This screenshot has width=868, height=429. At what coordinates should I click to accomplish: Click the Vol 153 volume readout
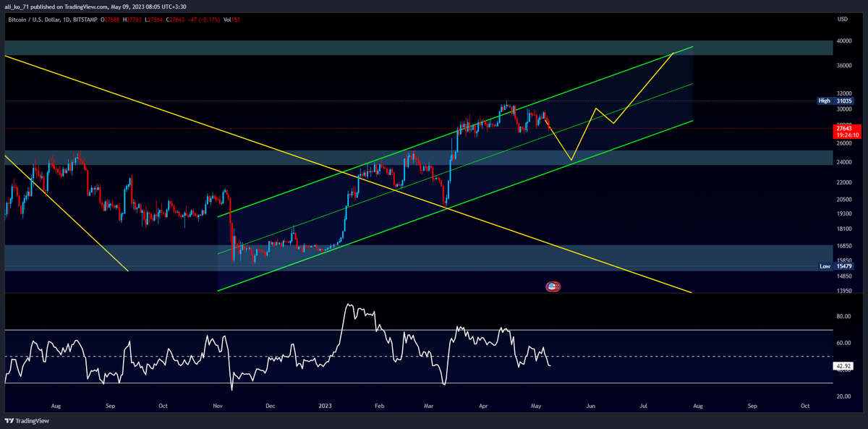pyautogui.click(x=231, y=19)
